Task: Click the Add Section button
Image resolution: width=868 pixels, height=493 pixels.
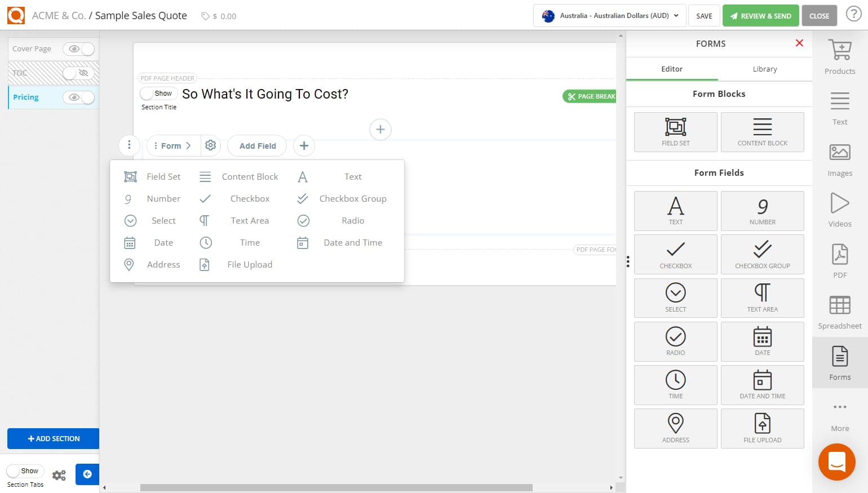Action: 53,438
